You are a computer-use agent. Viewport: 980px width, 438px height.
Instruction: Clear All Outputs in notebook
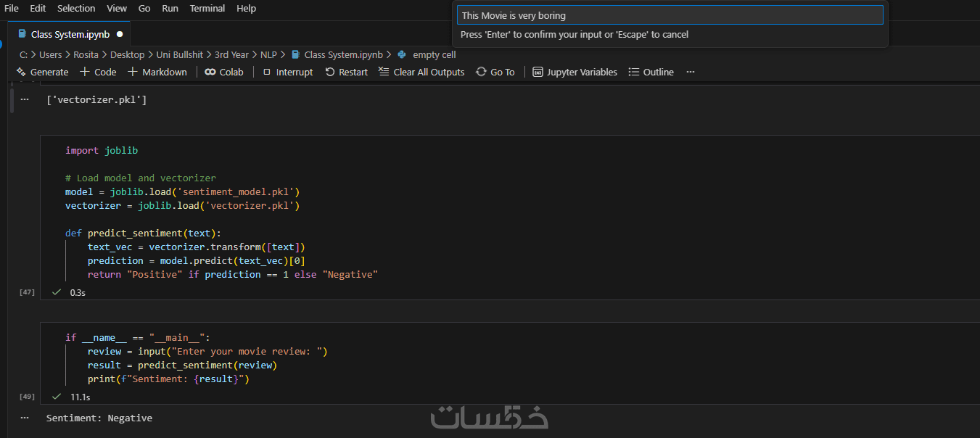point(421,72)
